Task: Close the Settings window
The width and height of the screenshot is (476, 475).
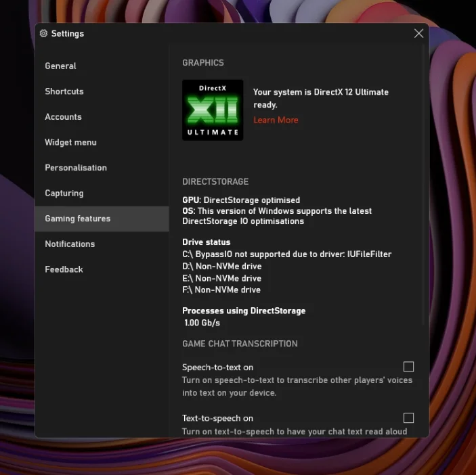Action: [x=418, y=33]
